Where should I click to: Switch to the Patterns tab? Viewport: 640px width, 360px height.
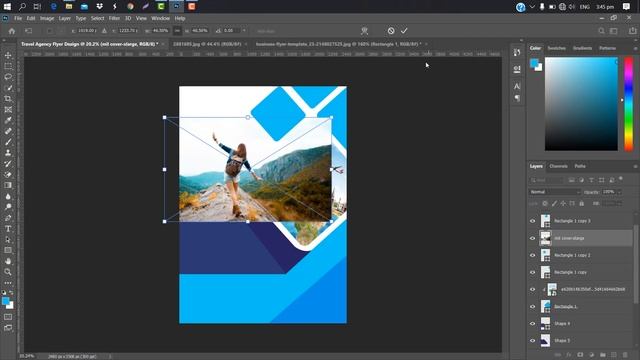click(607, 48)
